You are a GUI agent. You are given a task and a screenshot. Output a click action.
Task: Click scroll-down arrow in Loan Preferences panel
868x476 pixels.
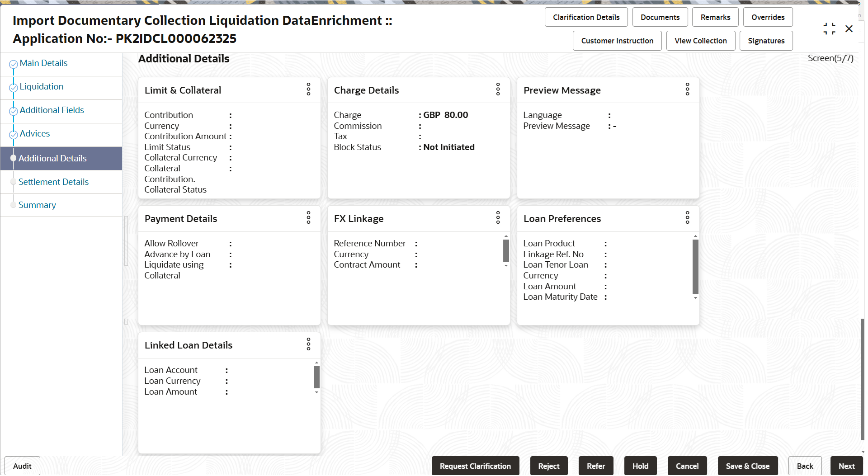click(695, 298)
